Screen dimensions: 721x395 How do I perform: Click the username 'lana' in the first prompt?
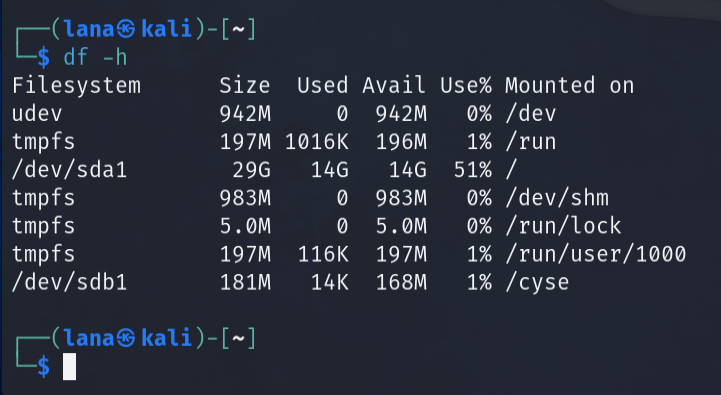pyautogui.click(x=89, y=30)
